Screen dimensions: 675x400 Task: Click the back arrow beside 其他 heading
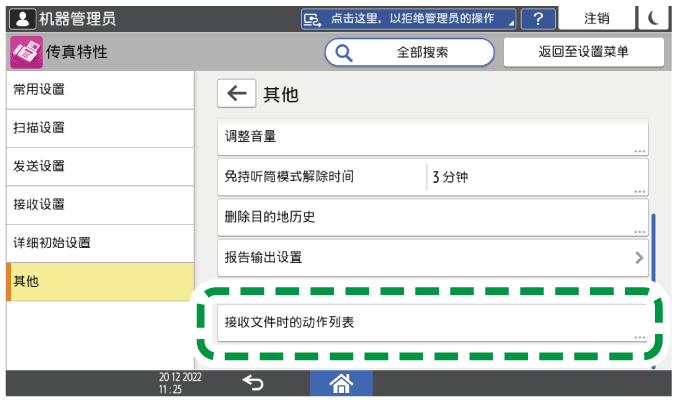236,94
